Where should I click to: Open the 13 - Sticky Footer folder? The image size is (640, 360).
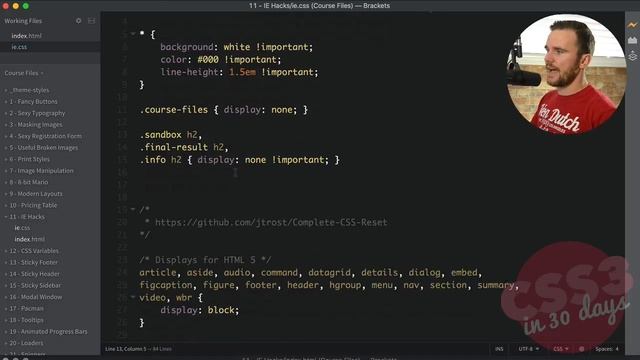click(x=33, y=262)
